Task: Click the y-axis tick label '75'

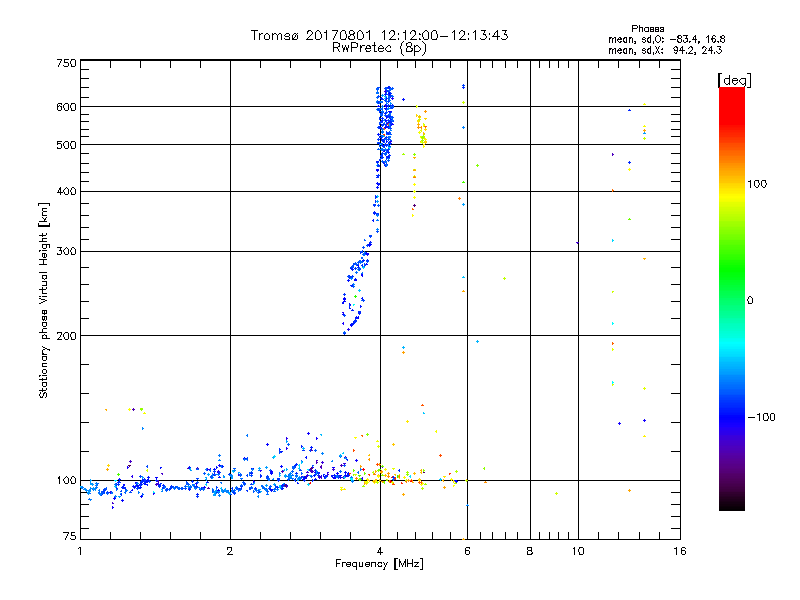Action: [70, 536]
